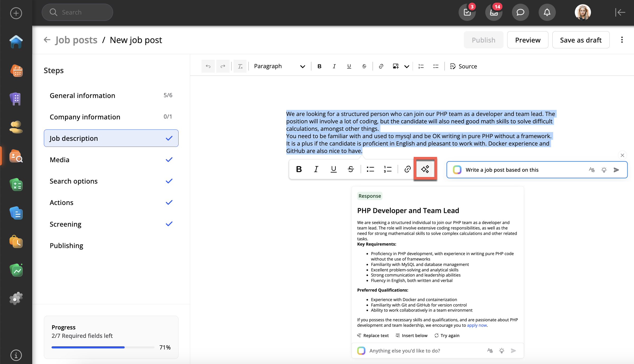Open the notifications bell

point(547,12)
